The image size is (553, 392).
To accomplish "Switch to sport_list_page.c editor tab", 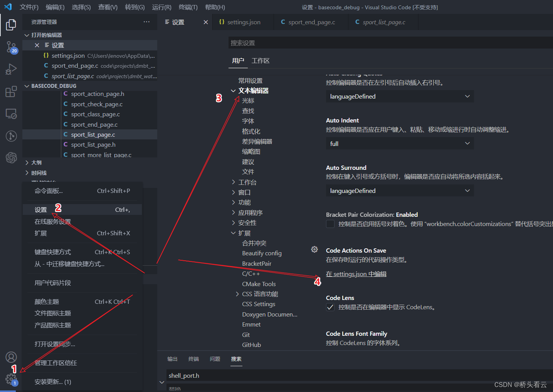I will pyautogui.click(x=383, y=22).
